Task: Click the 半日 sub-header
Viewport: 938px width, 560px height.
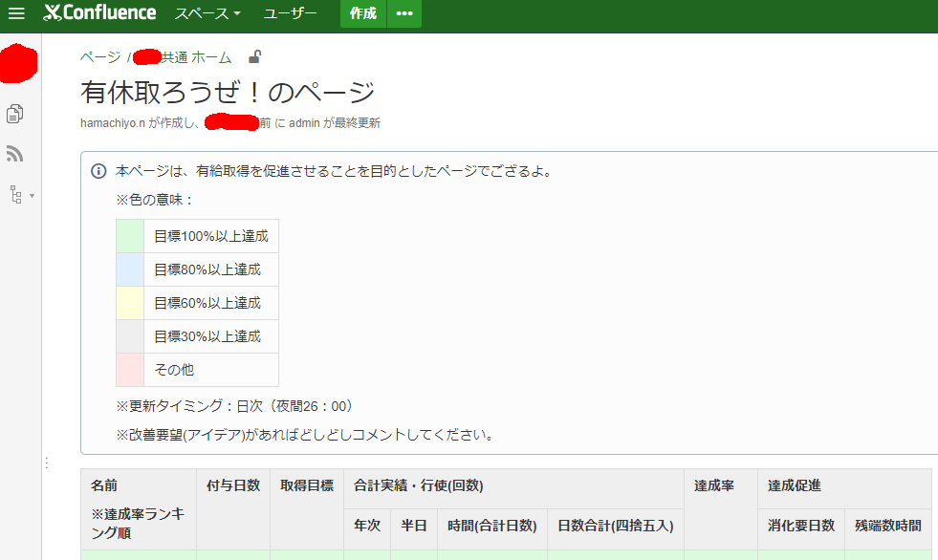Action: (414, 526)
